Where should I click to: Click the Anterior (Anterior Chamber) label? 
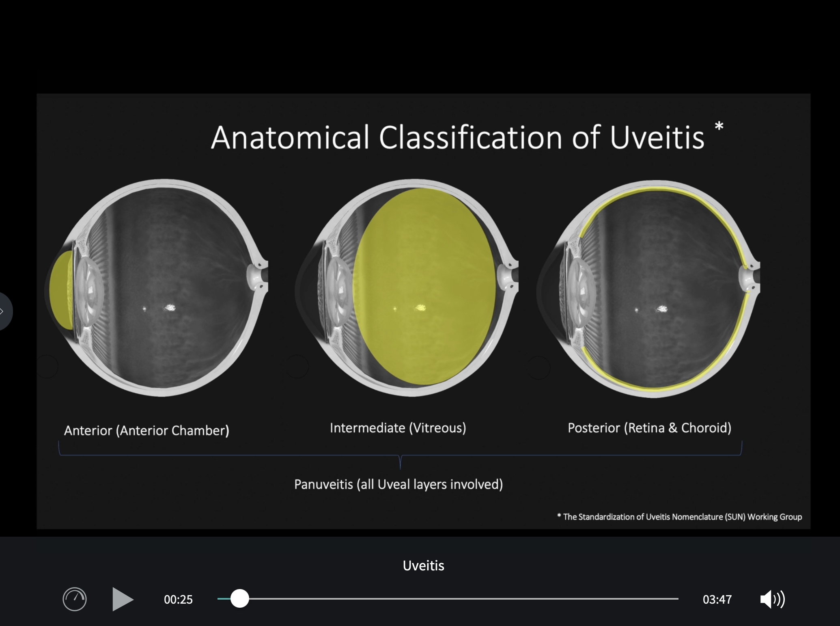point(146,430)
